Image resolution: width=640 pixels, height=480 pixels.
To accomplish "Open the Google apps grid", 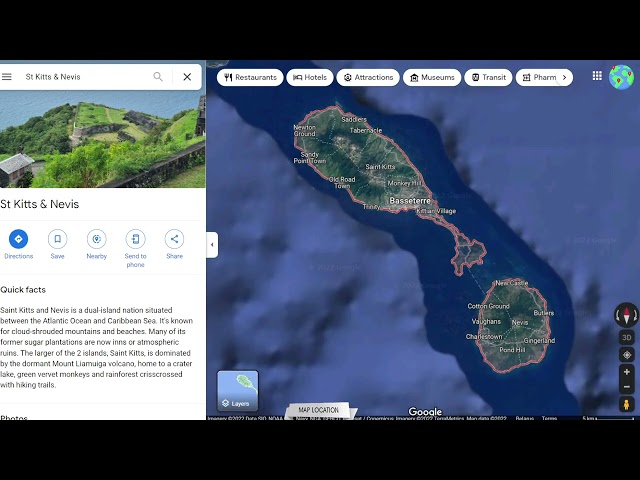I will (x=597, y=76).
